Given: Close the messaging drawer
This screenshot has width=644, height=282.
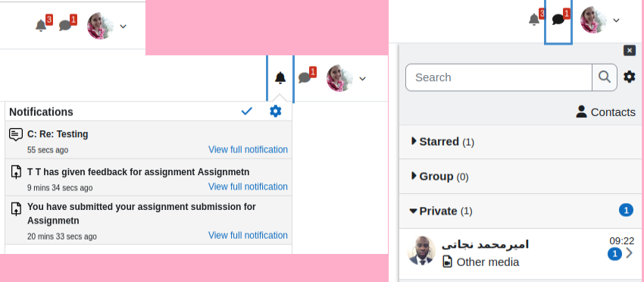Looking at the screenshot, I should [x=629, y=51].
